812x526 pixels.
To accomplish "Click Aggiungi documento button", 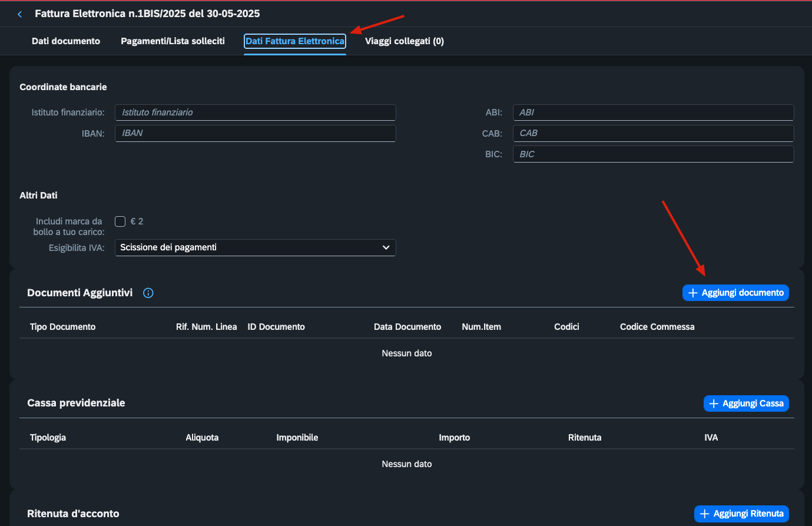I will (735, 293).
